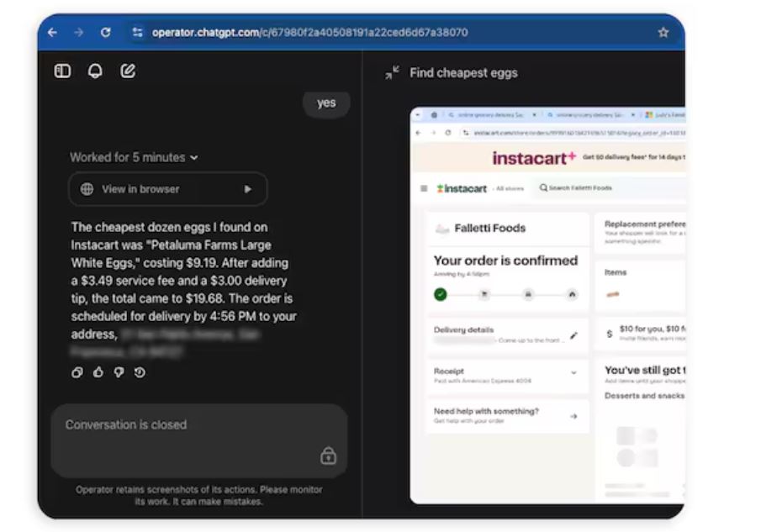The width and height of the screenshot is (761, 532).
Task: Click the dollar icon in referral card
Action: pyautogui.click(x=610, y=334)
